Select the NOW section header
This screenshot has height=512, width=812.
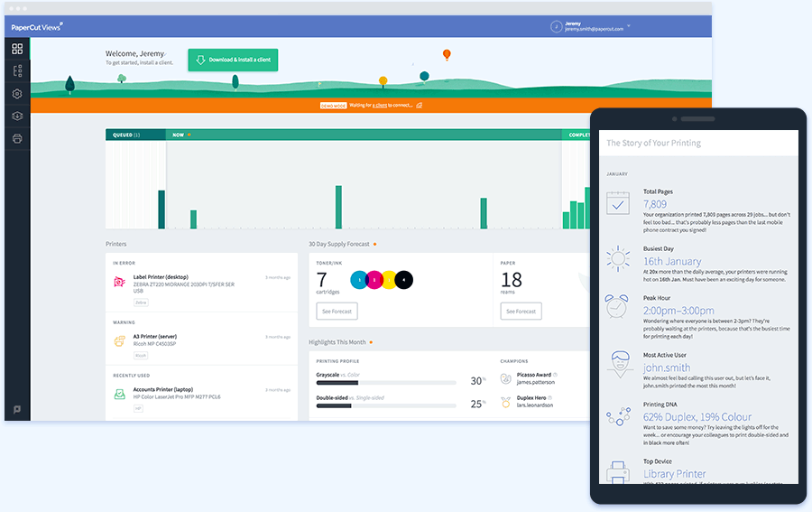point(364,135)
